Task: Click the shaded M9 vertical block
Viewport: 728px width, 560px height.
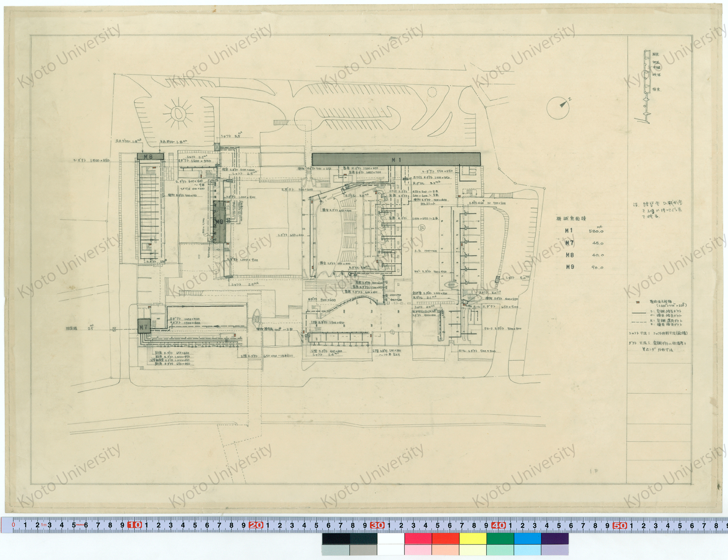Action: coord(219,221)
